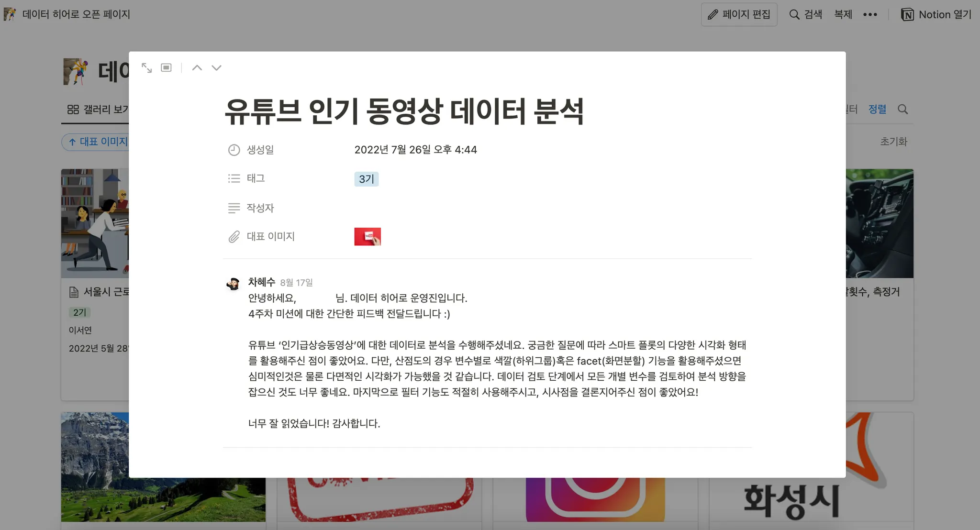Click the 태그 list property icon
This screenshot has width=980, height=530.
(234, 178)
